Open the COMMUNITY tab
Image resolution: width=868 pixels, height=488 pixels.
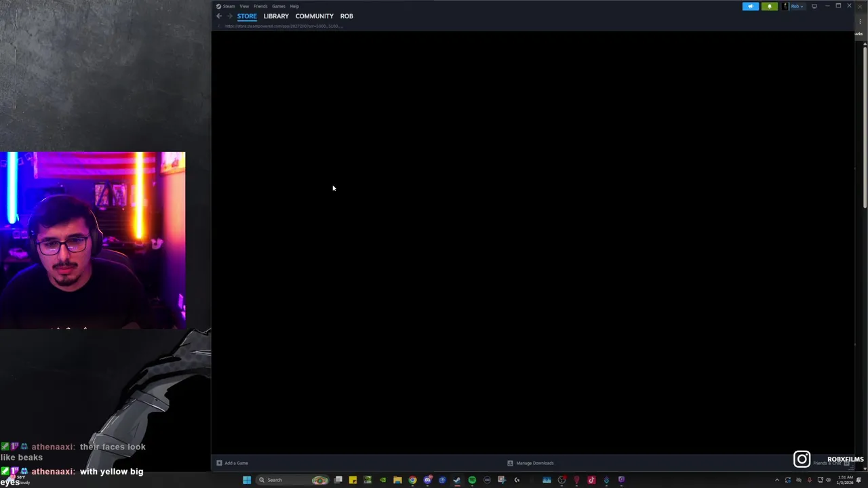point(314,16)
